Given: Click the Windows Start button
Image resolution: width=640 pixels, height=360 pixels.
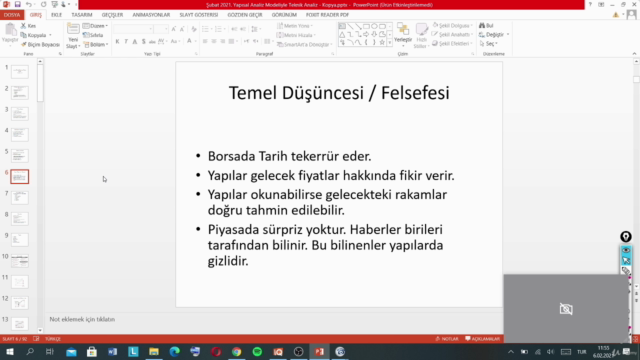Looking at the screenshot, I should (10, 351).
